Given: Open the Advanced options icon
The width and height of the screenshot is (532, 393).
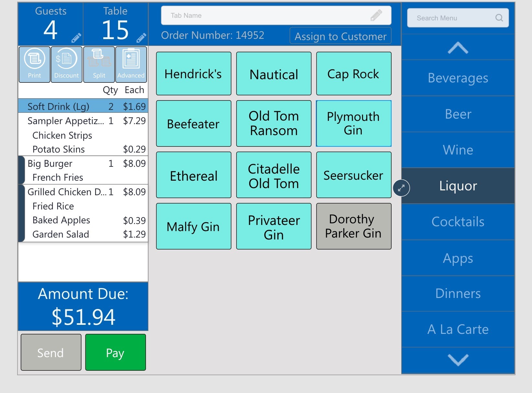Looking at the screenshot, I should click(x=131, y=64).
